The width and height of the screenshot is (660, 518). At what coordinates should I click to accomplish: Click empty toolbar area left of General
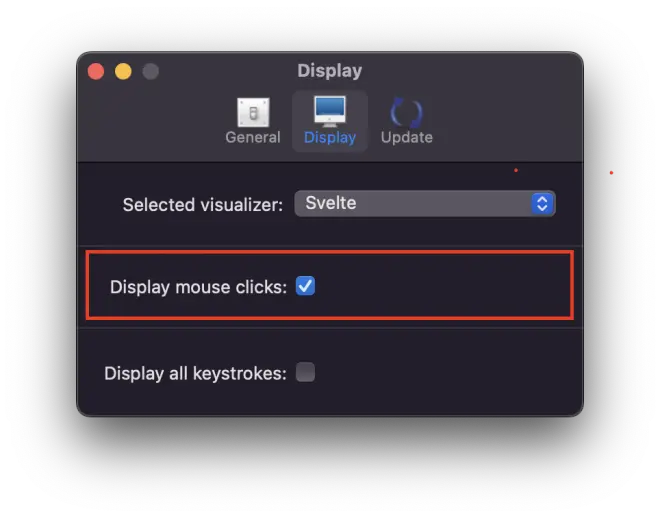[x=152, y=122]
